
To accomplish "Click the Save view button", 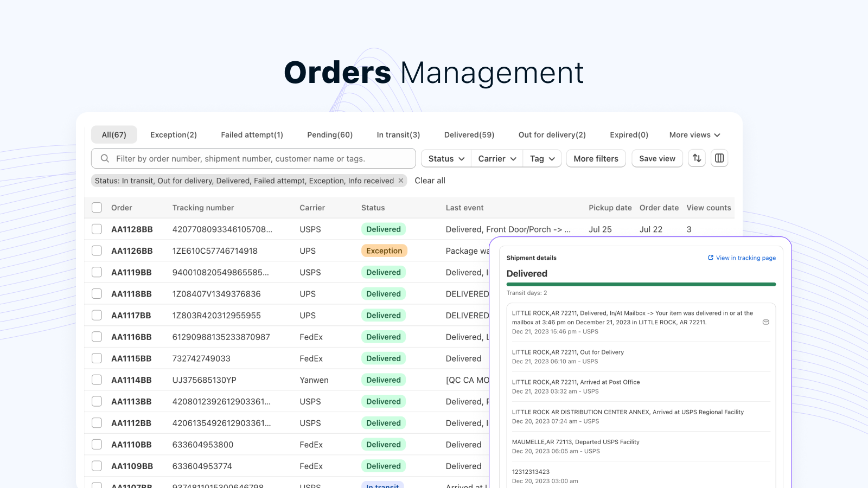I will pos(657,158).
